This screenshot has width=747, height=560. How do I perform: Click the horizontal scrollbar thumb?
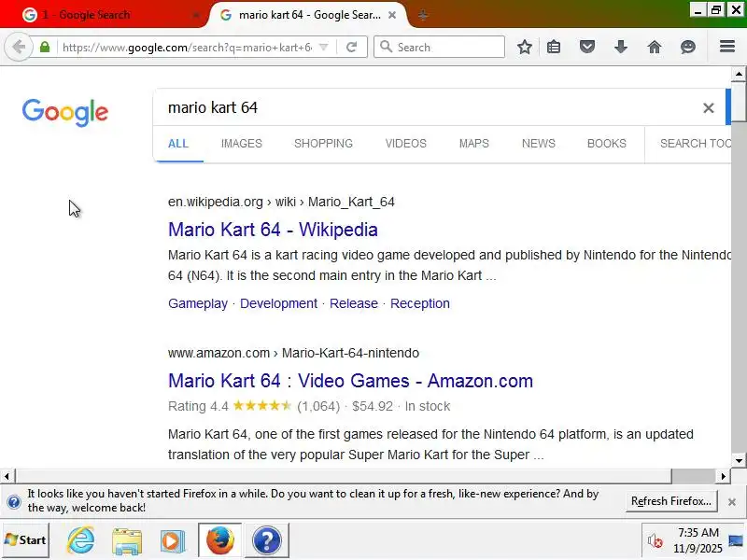coord(344,476)
